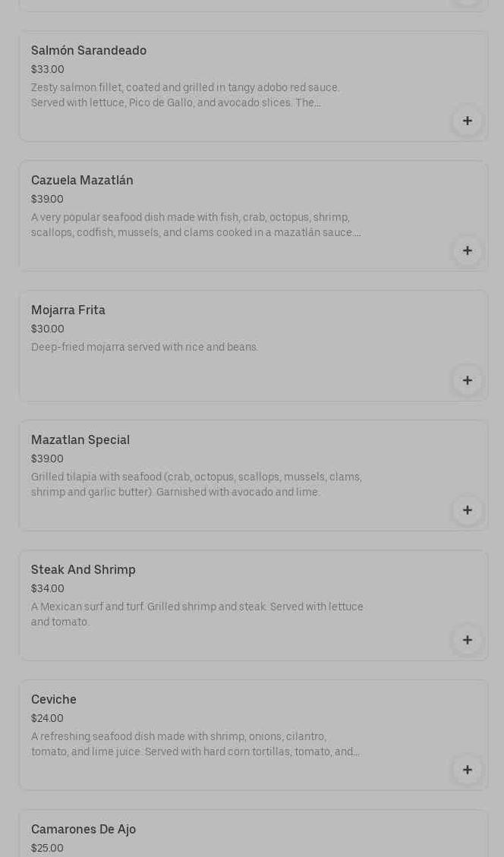504x857 pixels.
Task: Expand truncated Salmón Sarandeado description
Action: 185,96
